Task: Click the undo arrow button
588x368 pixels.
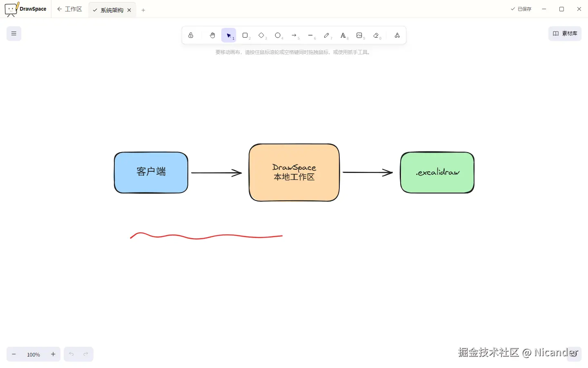Action: 71,354
